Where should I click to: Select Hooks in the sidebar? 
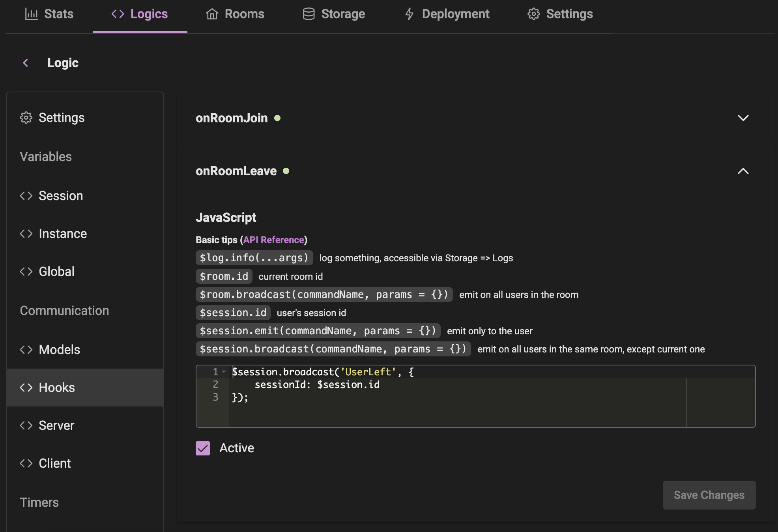point(85,388)
